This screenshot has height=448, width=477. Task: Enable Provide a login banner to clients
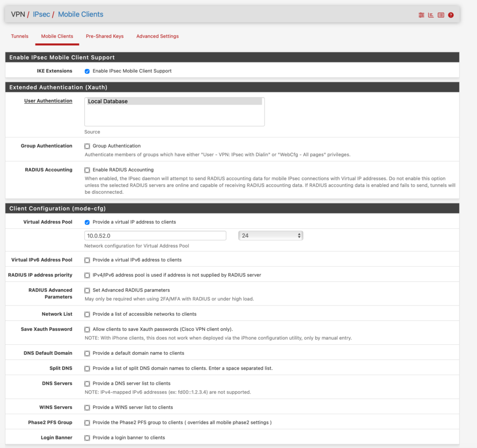[87, 438]
